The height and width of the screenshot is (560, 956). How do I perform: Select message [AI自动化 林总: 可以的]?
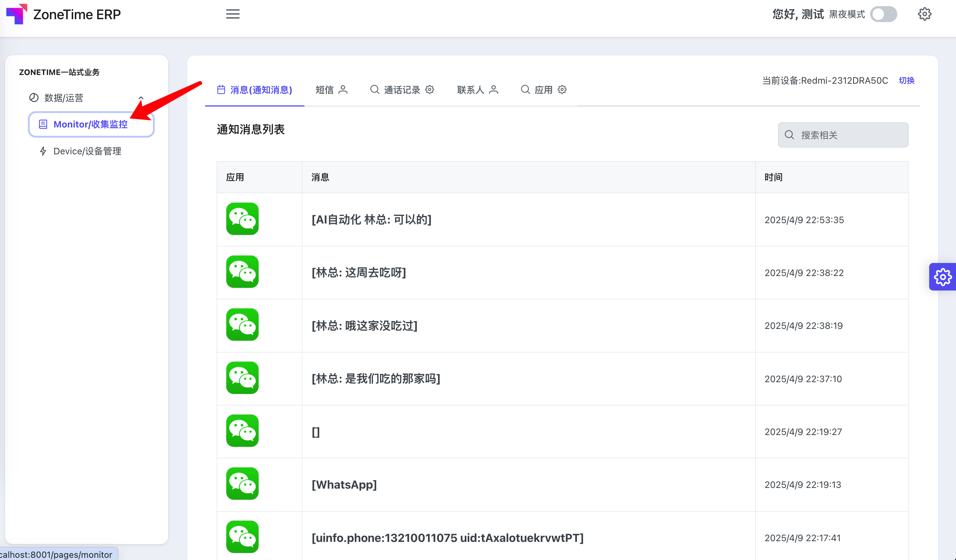coord(371,220)
